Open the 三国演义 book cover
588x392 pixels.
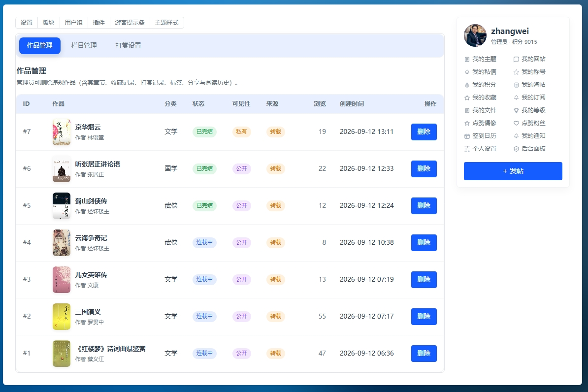62,317
